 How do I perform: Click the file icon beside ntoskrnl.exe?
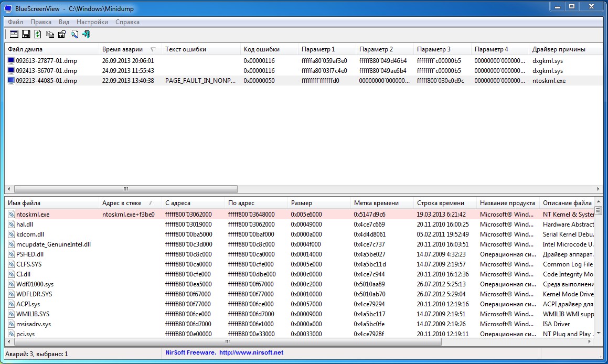pyautogui.click(x=11, y=215)
